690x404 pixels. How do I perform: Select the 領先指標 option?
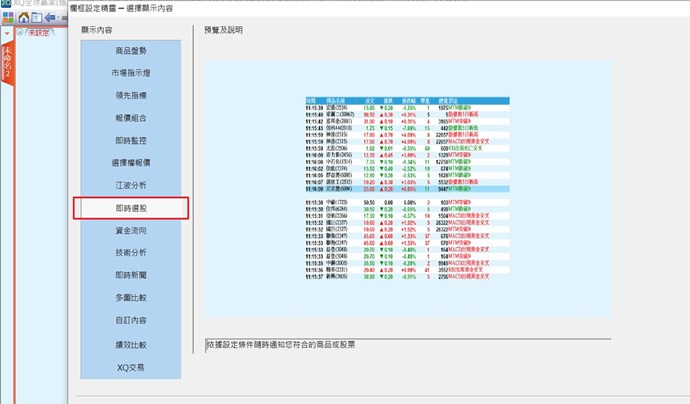point(130,95)
